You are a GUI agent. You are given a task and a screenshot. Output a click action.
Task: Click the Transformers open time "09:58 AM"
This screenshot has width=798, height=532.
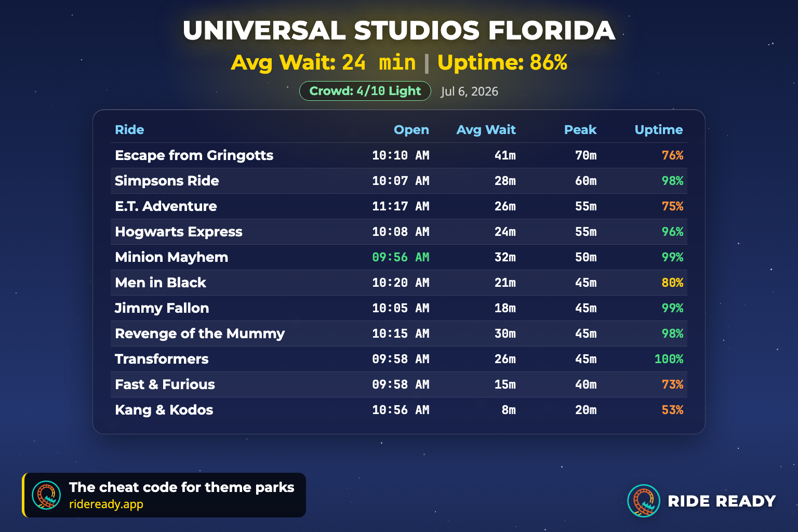pyautogui.click(x=401, y=359)
